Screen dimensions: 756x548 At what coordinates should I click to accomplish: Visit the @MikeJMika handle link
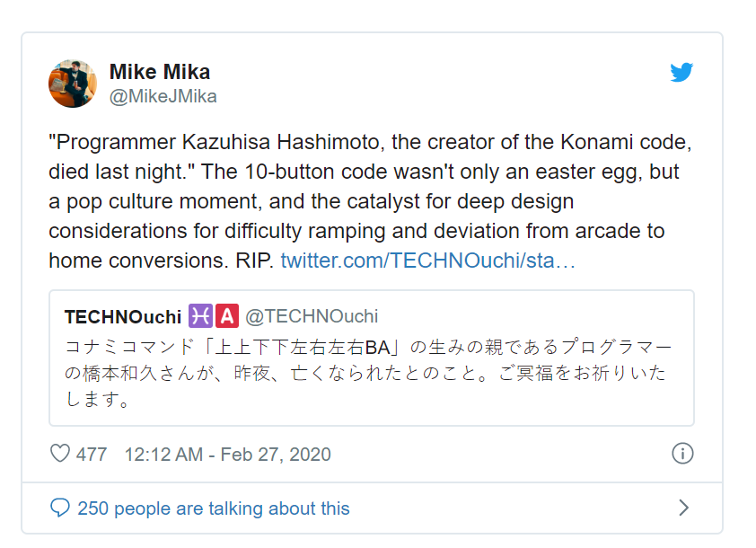163,96
